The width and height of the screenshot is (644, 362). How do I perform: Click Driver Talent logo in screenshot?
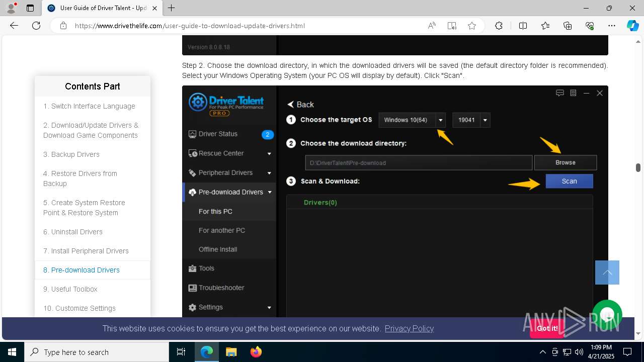coord(226,105)
